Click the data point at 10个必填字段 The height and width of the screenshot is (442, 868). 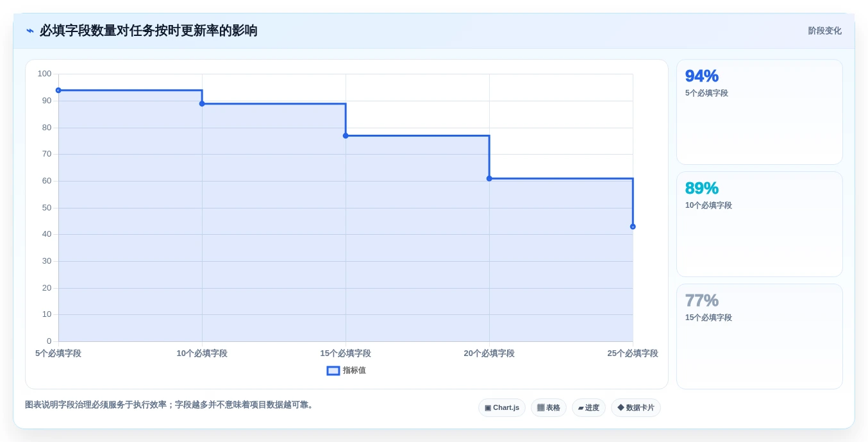click(x=202, y=103)
